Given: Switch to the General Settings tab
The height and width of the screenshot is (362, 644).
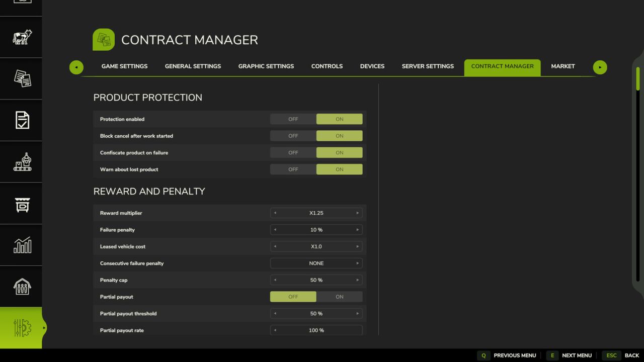Looking at the screenshot, I should click(193, 66).
